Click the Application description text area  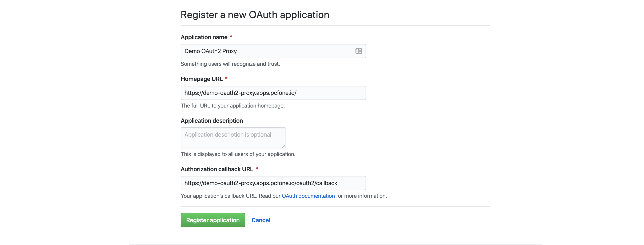click(x=233, y=138)
